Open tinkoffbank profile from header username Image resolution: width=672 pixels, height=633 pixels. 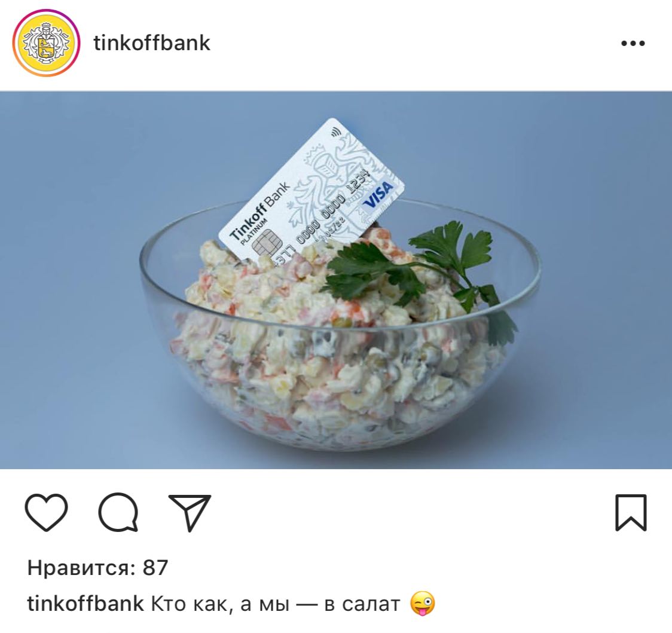152,43
